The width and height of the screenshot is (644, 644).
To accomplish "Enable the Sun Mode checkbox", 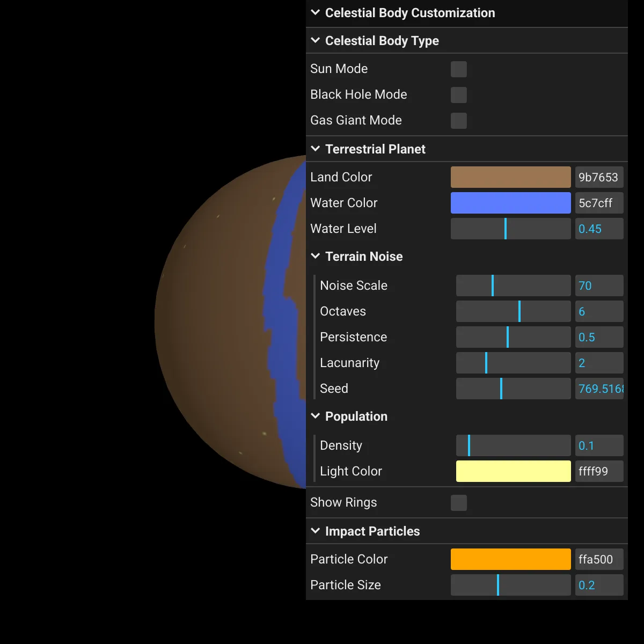I will pos(459,69).
